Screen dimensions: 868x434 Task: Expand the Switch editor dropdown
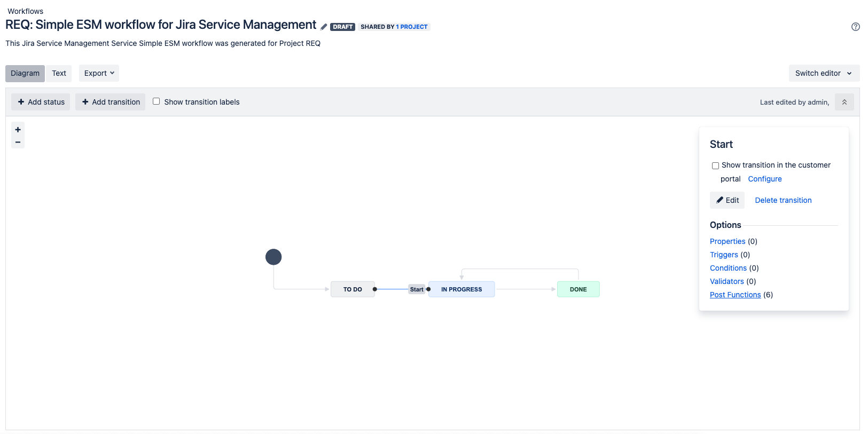(824, 73)
